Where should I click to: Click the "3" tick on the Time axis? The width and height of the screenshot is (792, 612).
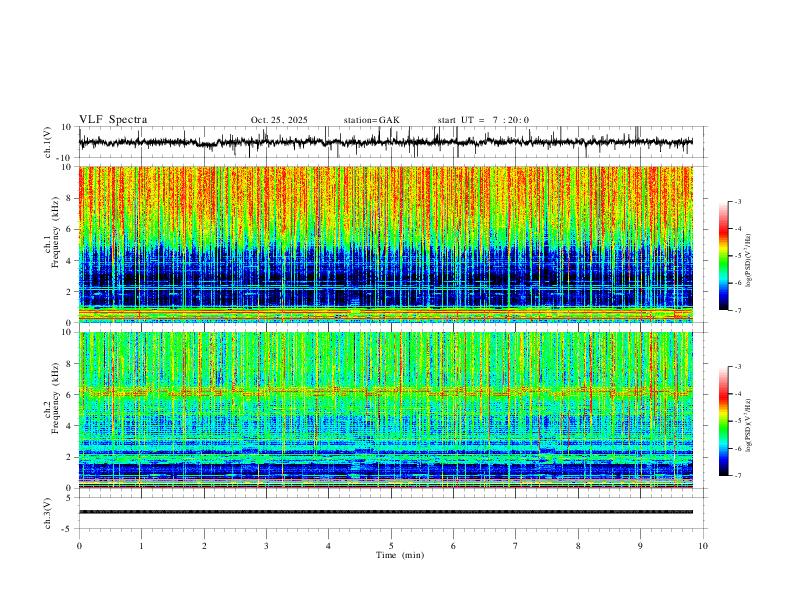point(266,546)
